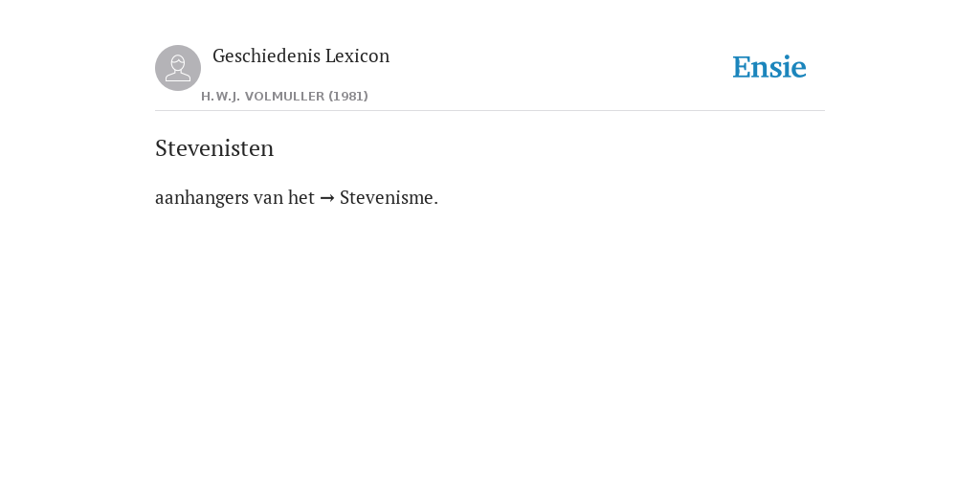Click the year (1981) beside the author
This screenshot has width=980, height=490.
348,97
